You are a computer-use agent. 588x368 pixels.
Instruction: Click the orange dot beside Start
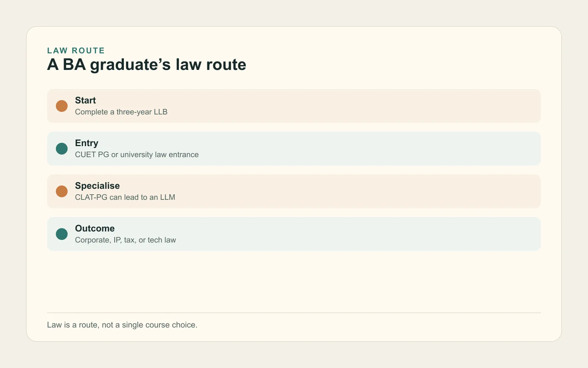tap(62, 106)
